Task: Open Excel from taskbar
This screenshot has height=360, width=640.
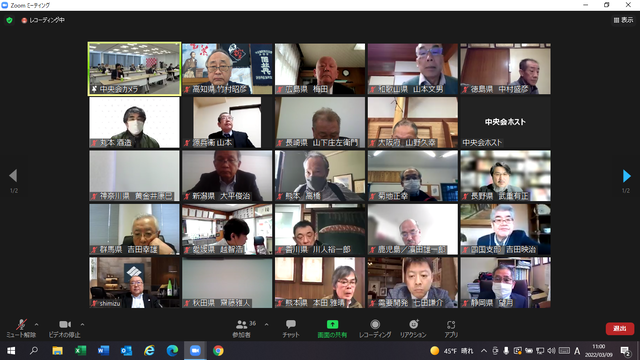Action: click(x=80, y=351)
